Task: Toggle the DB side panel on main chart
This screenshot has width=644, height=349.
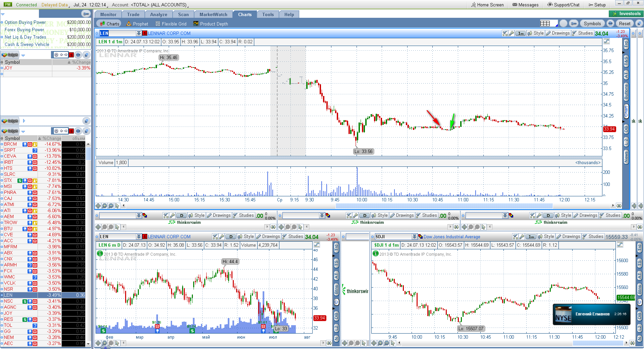Action: click(626, 129)
